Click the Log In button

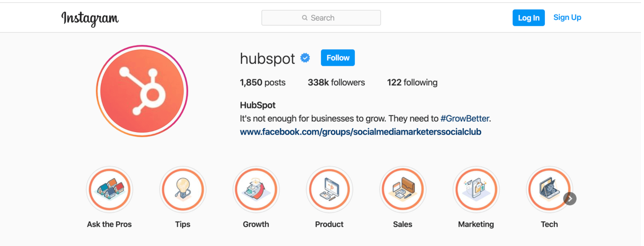pos(529,18)
